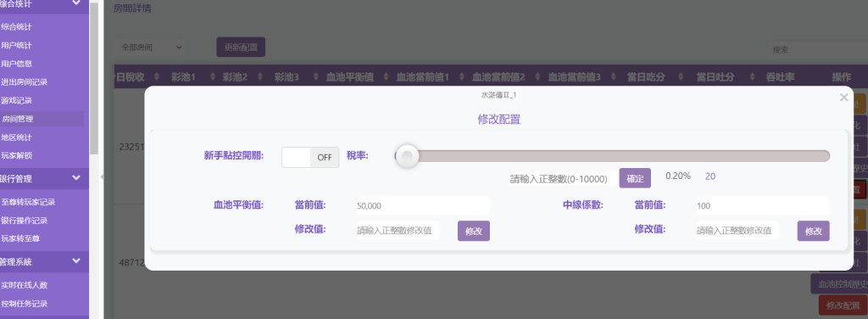Click 中線係數 當前值 field showing 100

click(x=763, y=205)
